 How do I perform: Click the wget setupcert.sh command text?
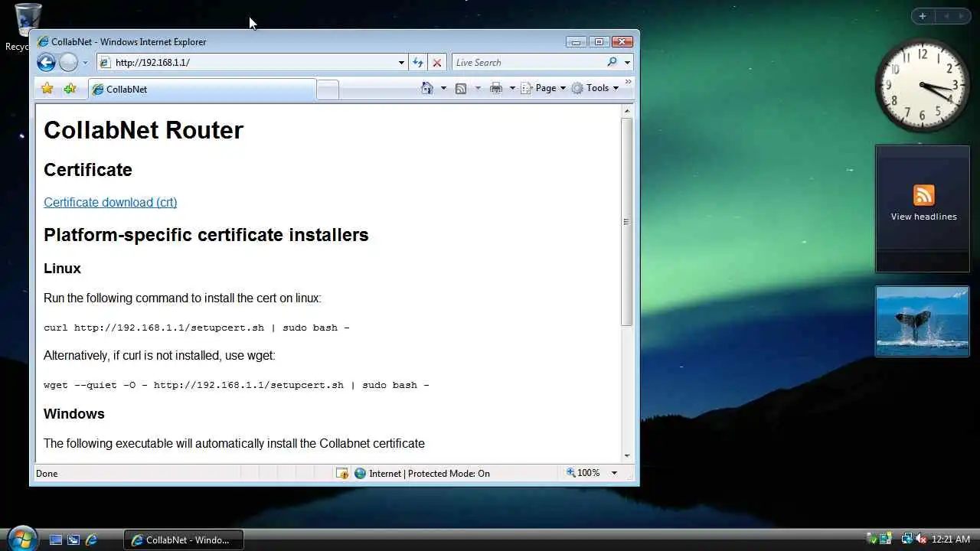point(237,385)
